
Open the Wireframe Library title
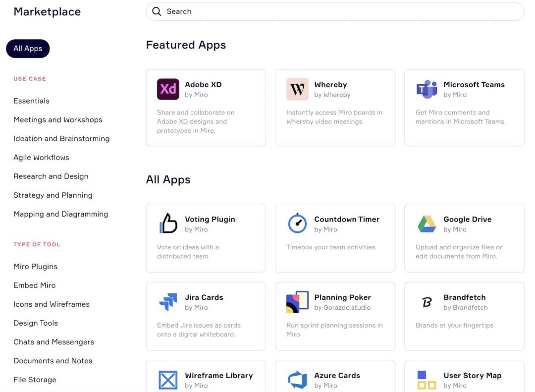tap(219, 376)
